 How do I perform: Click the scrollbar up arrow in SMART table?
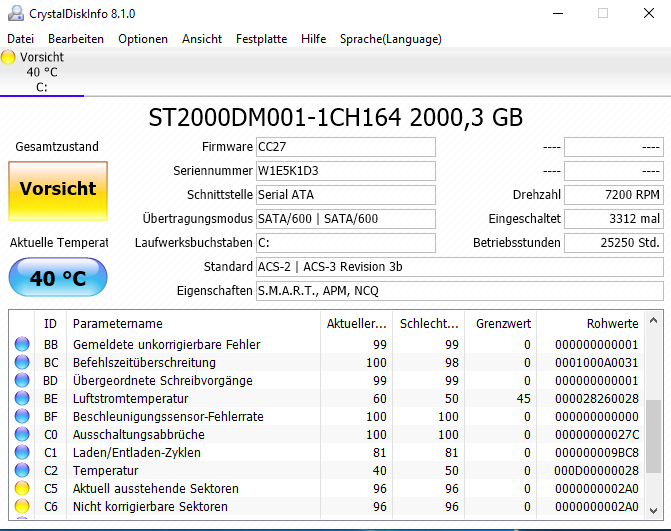[x=653, y=320]
